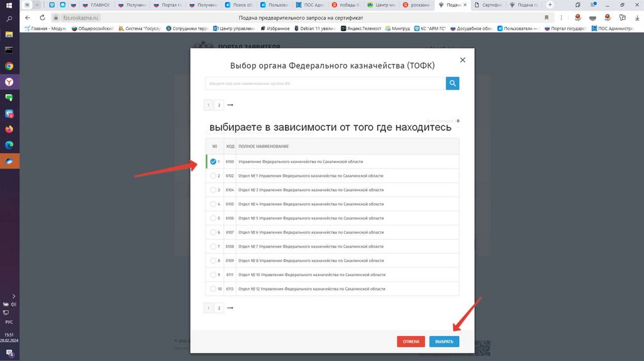Image resolution: width=644 pixels, height=361 pixels.
Task: Open File Explorer from taskbar
Action: 9,35
